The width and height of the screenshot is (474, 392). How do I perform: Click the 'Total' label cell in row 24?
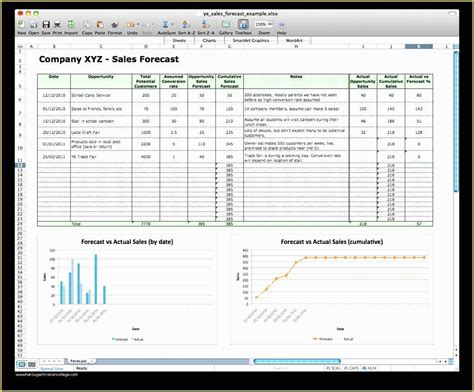(x=101, y=224)
